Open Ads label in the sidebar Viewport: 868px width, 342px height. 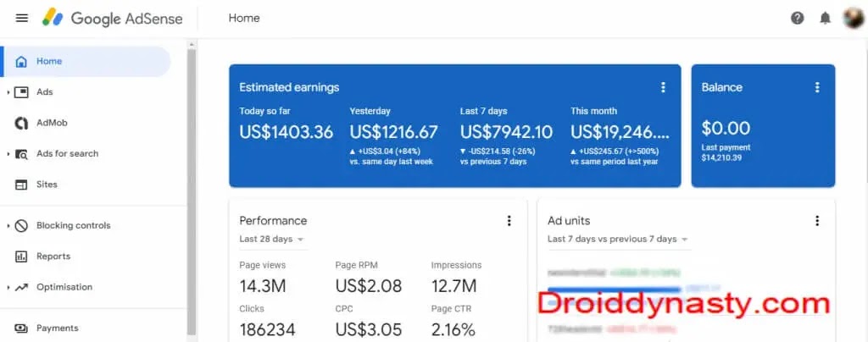(x=45, y=92)
